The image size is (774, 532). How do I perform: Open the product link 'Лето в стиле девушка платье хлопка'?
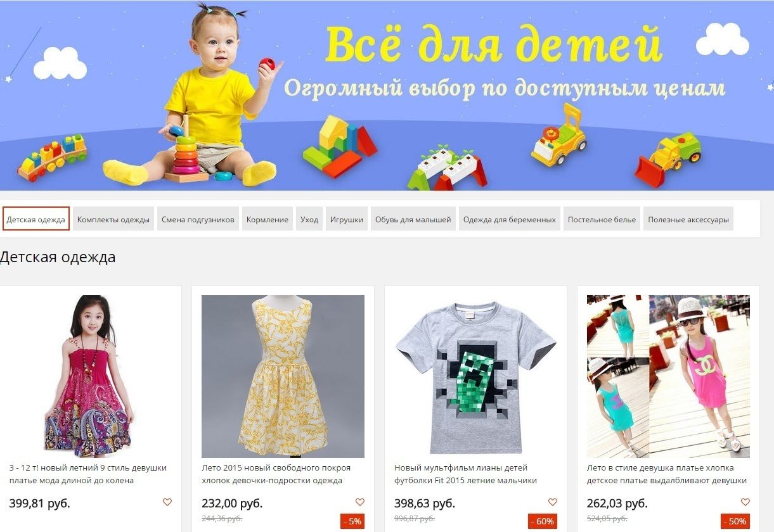[x=661, y=467]
